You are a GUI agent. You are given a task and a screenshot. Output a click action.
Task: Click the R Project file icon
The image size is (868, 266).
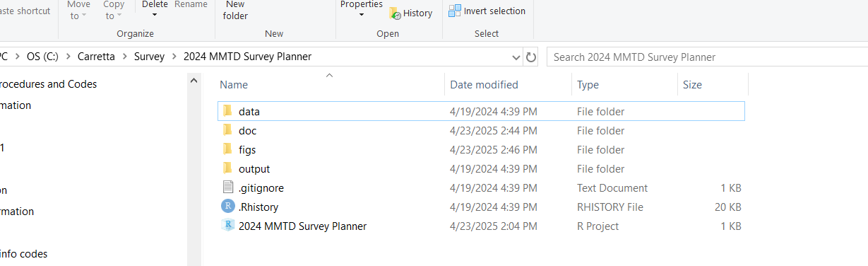(x=227, y=226)
